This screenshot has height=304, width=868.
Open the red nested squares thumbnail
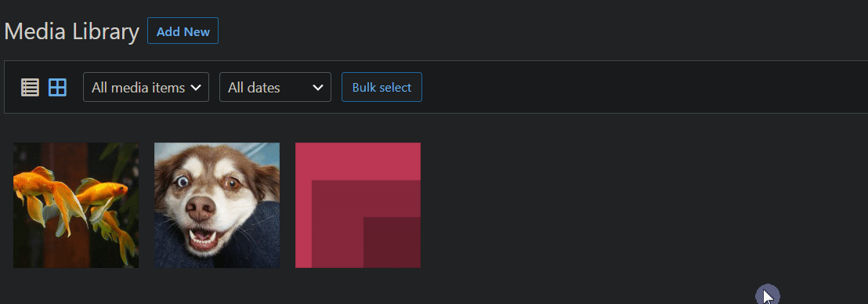[358, 205]
